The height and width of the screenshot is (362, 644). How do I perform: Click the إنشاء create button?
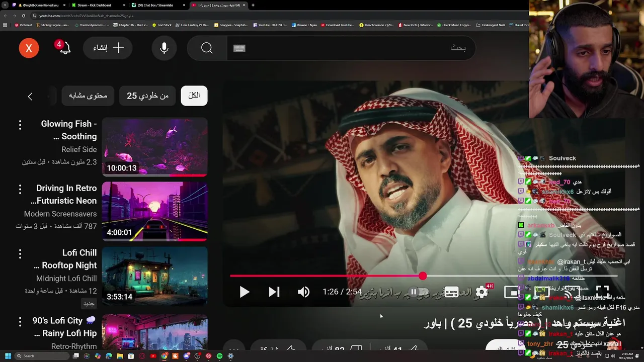[108, 48]
